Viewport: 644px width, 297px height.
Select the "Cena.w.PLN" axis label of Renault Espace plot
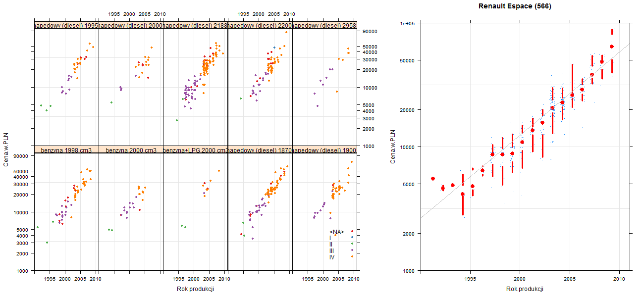(x=392, y=147)
